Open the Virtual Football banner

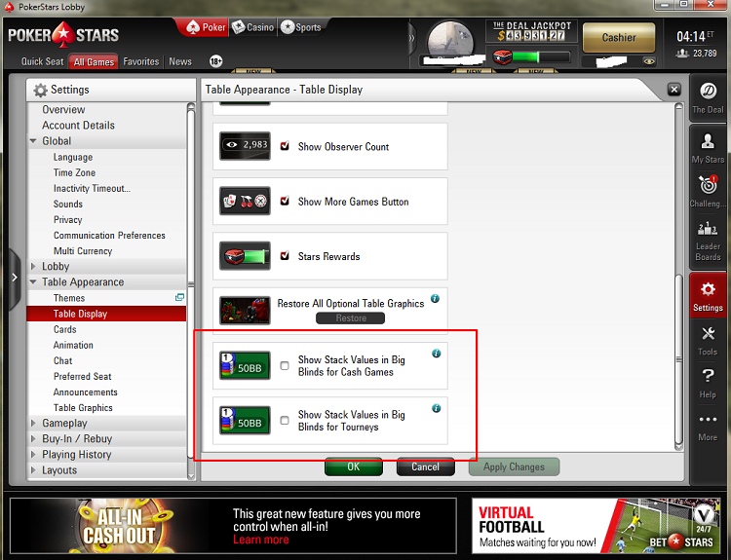[596, 526]
